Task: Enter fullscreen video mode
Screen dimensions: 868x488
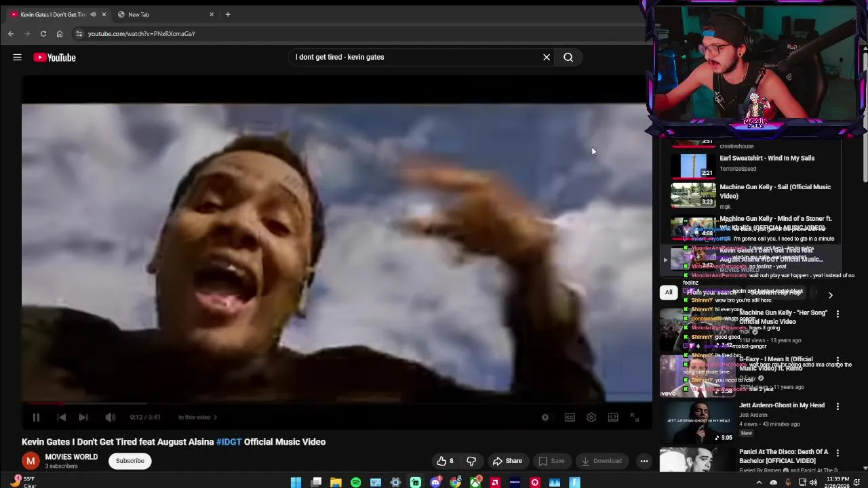Action: [x=635, y=418]
